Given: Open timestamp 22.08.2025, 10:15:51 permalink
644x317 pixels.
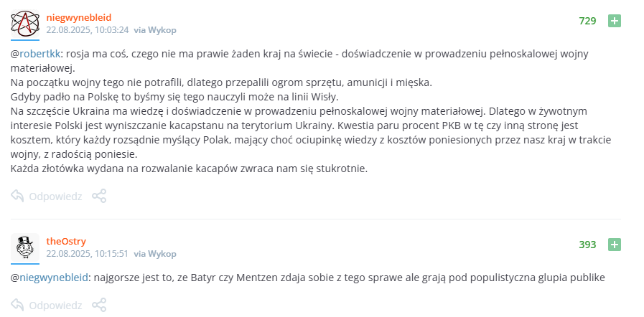Looking at the screenshot, I should 88,254.
